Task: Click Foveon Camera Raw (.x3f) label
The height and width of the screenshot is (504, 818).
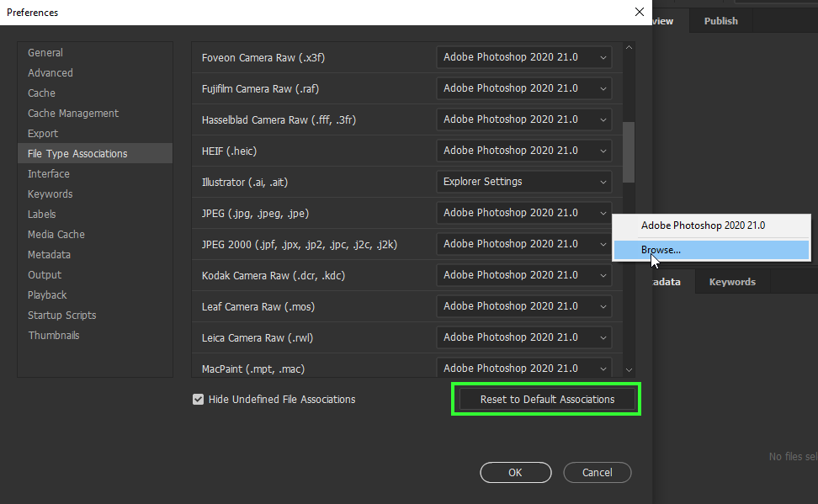Action: click(x=263, y=57)
